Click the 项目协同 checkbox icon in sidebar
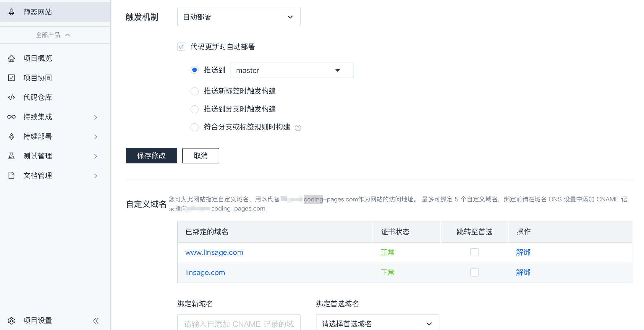 [11, 78]
